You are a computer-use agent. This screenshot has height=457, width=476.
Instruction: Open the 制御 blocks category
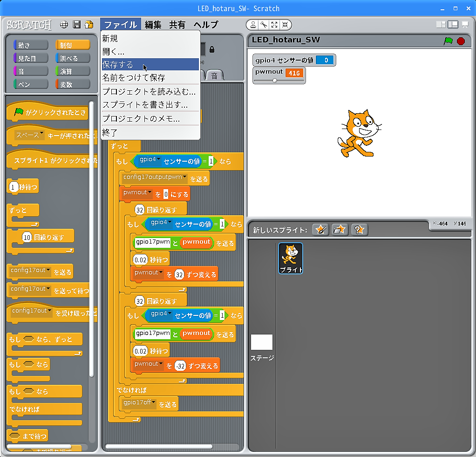73,45
